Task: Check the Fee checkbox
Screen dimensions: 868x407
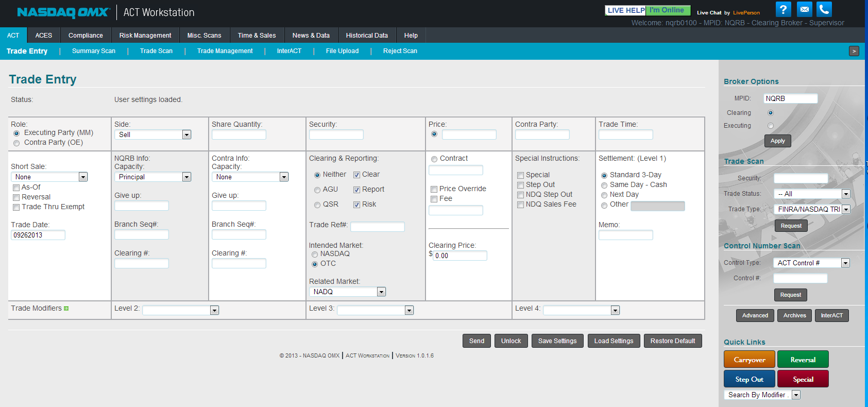Action: click(x=434, y=199)
